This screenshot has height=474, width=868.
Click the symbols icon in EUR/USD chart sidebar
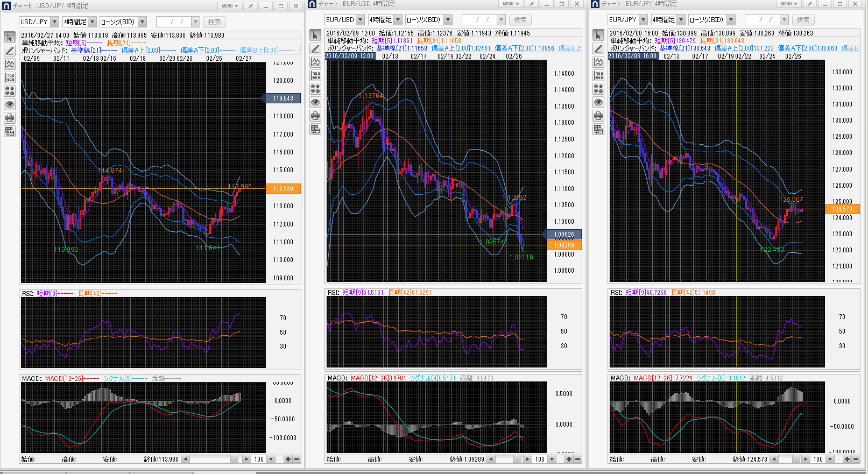[x=315, y=89]
